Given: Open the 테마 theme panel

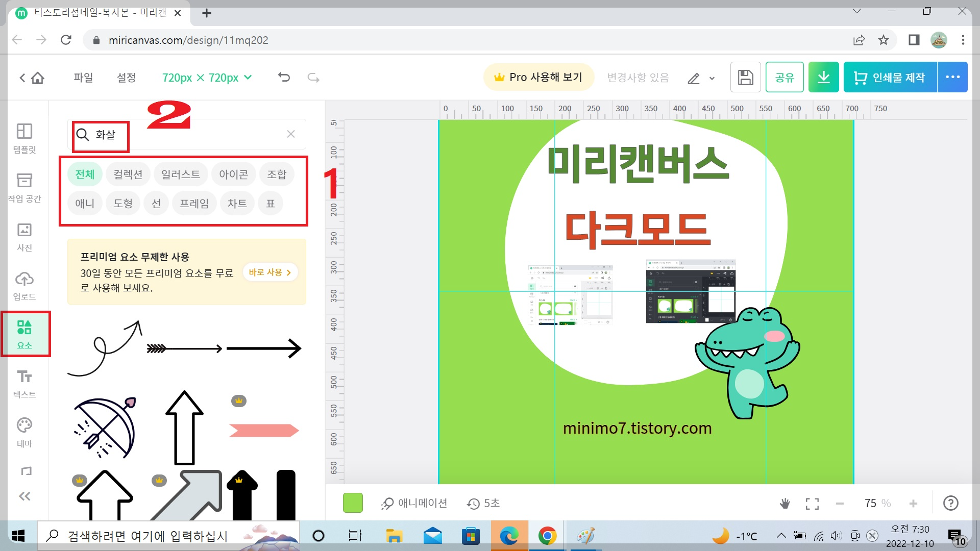Looking at the screenshot, I should point(24,433).
